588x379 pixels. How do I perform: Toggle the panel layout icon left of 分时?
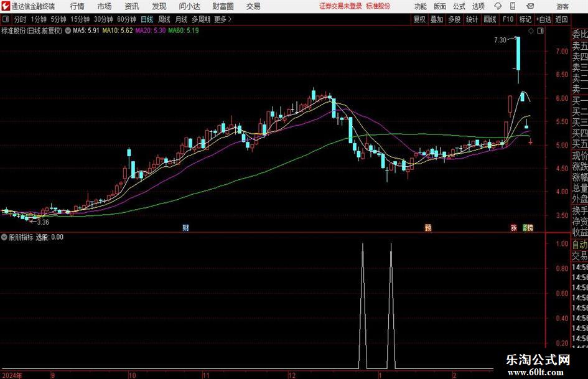tap(6, 19)
